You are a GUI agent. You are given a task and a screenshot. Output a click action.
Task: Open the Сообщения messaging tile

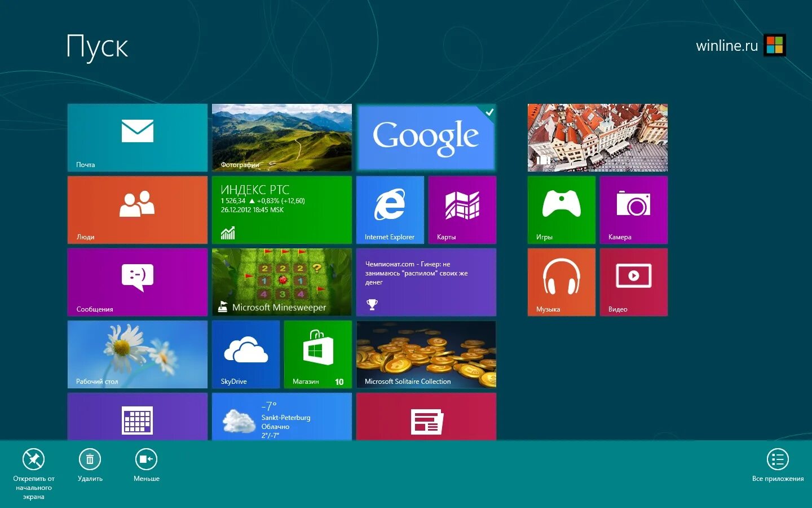pos(138,282)
